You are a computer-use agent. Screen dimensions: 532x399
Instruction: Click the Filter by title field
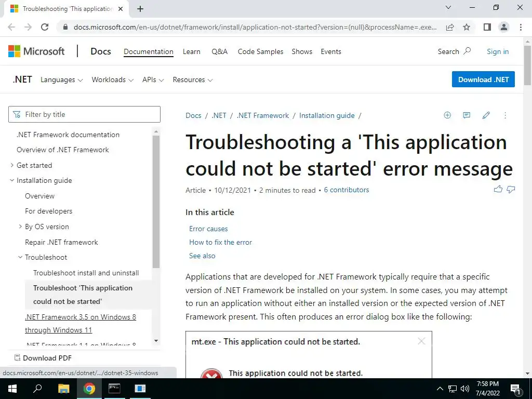[84, 114]
